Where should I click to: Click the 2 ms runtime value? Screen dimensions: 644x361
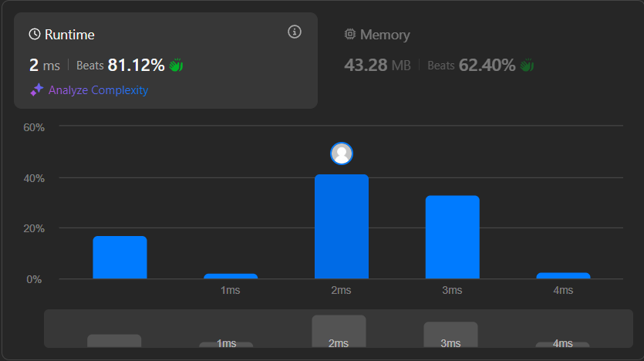tap(44, 66)
